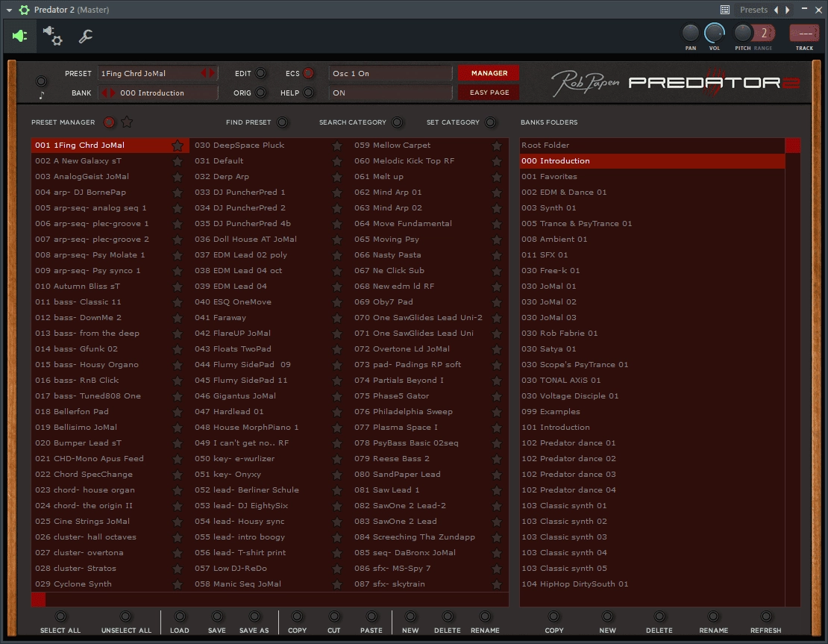Open the plugin speaker icon view
Image resolution: width=828 pixels, height=644 pixels.
pos(20,36)
